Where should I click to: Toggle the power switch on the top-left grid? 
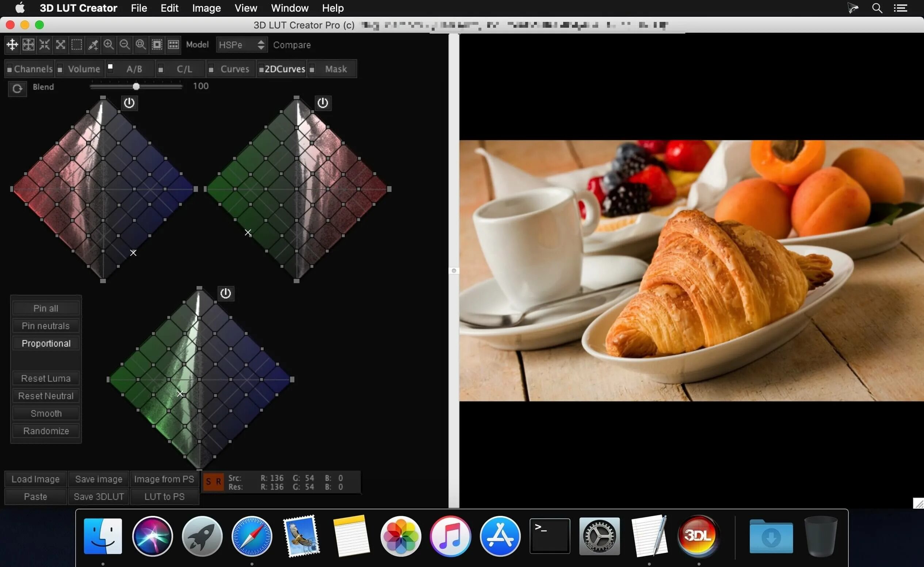(130, 103)
